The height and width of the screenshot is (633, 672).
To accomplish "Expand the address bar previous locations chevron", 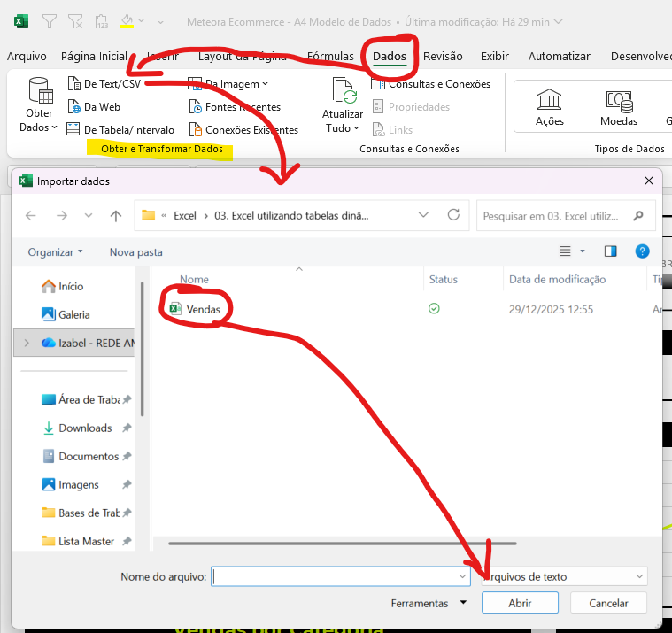I will pyautogui.click(x=423, y=215).
